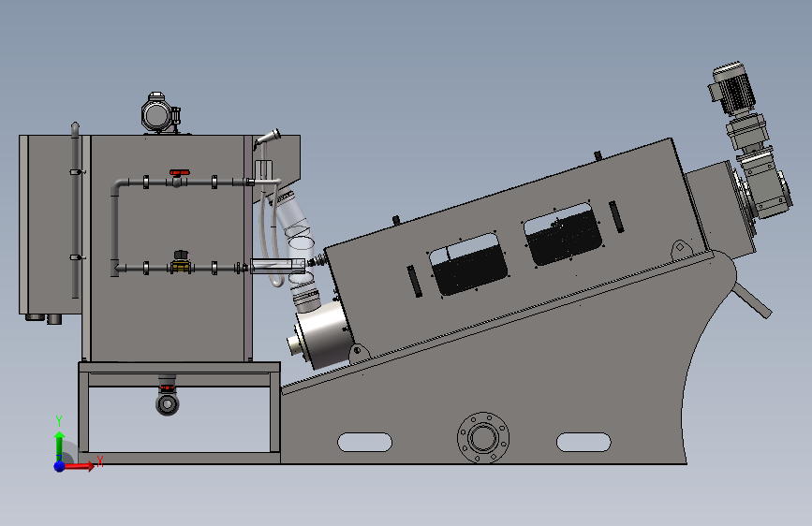Screen dimensions: 812x526
Task: Select the right oblong slot in base frame
Action: [583, 442]
